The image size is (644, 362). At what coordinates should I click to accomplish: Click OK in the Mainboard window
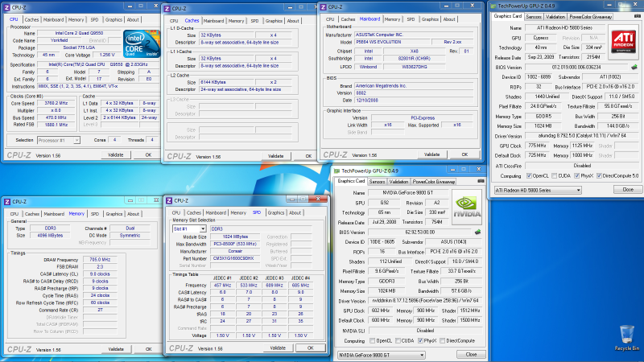(x=464, y=154)
